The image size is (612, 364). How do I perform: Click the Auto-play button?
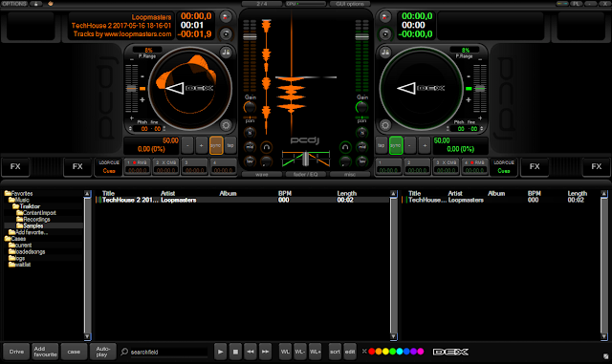coord(103,352)
